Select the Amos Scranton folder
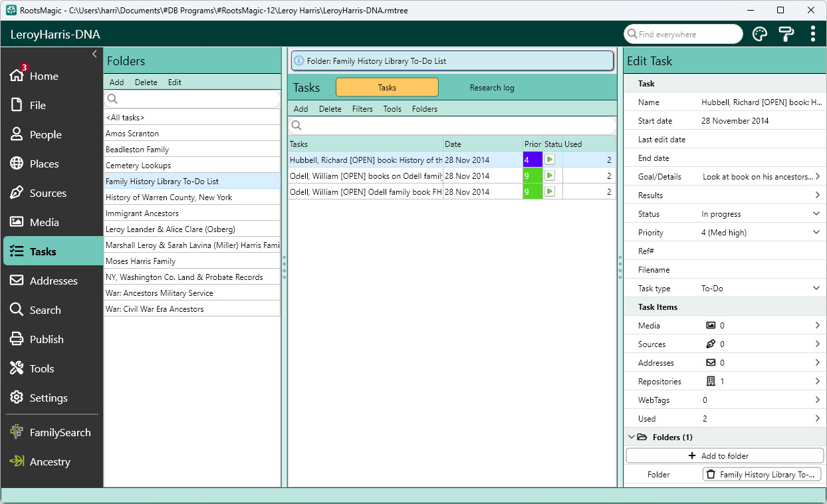Viewport: 827px width, 504px height. 192,134
